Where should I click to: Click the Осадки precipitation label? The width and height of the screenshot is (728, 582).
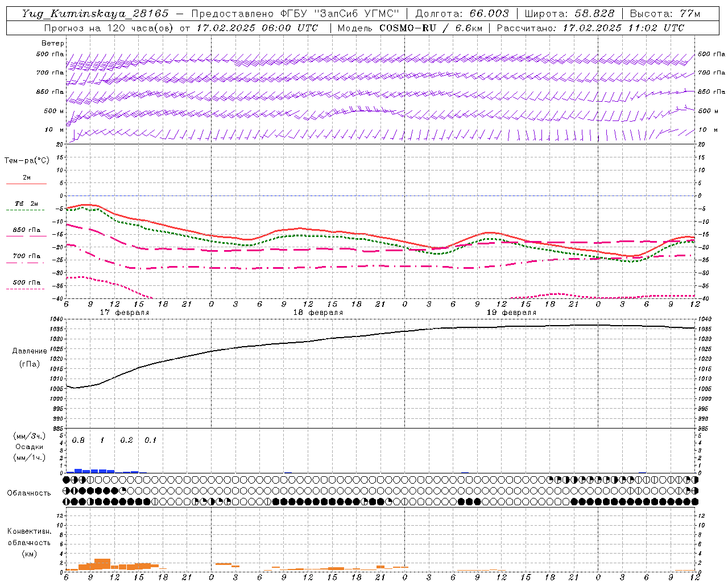click(x=29, y=447)
